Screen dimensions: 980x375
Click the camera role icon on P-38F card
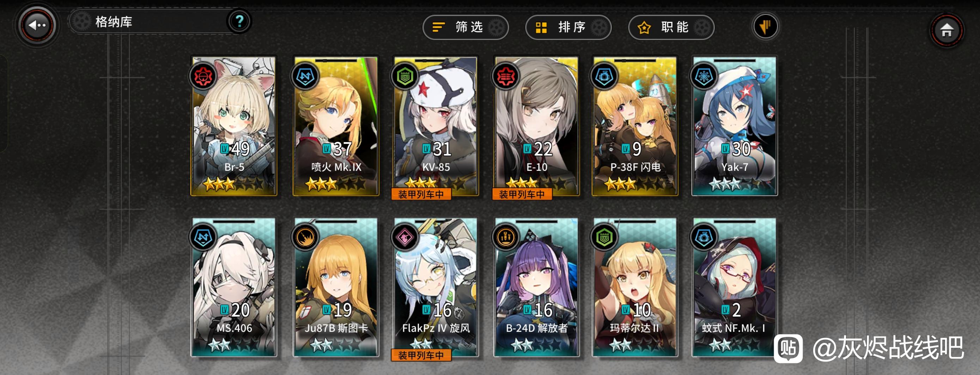coord(604,76)
